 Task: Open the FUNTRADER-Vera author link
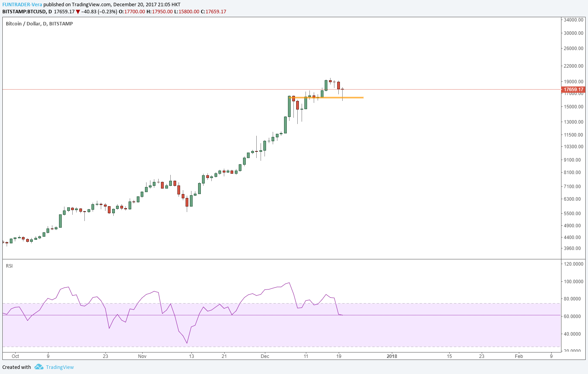(x=22, y=5)
